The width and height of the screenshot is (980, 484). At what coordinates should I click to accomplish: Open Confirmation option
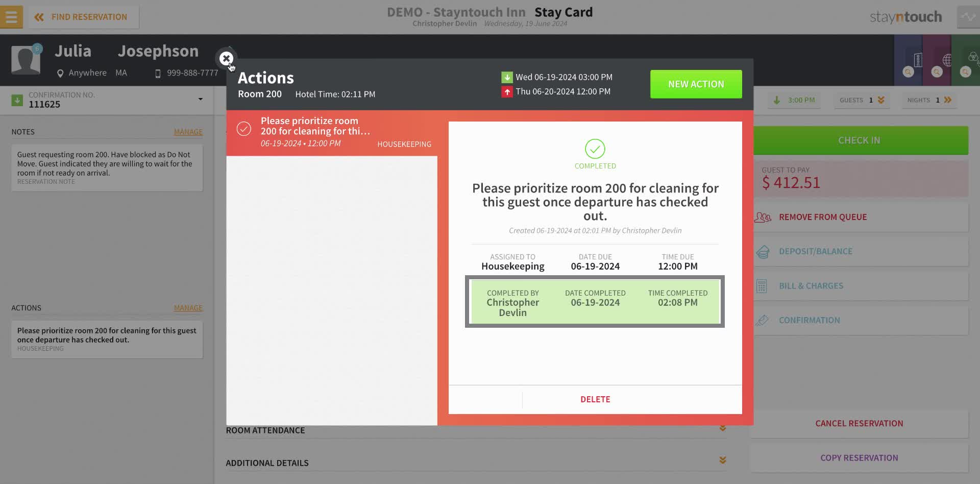(859, 320)
